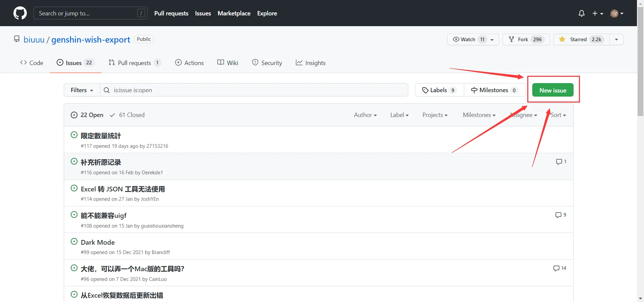Screen dimensions: 644x302
Task: Open the 14 comments on Mac版 issue
Action: [560, 268]
